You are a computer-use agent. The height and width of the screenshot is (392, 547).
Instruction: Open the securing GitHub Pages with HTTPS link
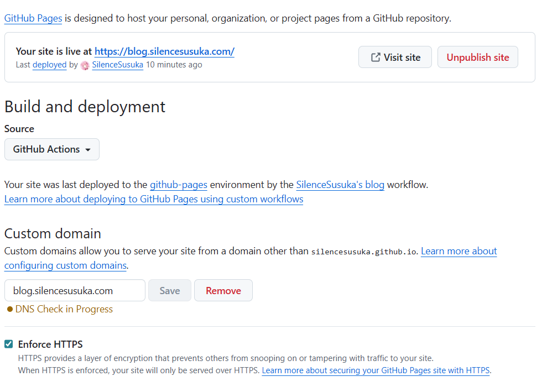tap(376, 370)
